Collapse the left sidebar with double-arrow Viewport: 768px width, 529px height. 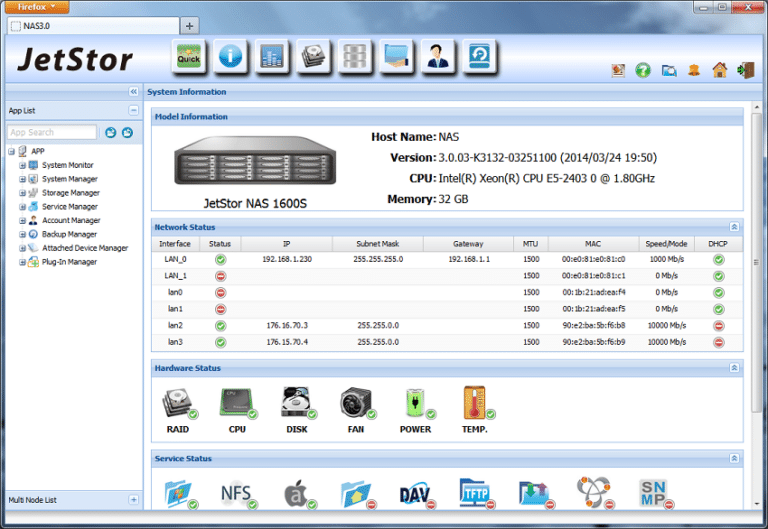pos(134,92)
